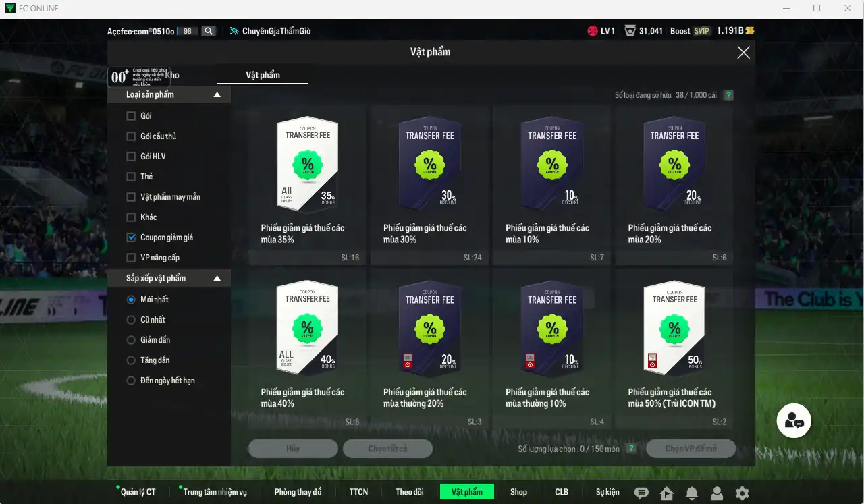864x504 pixels.
Task: Check the Gói cầu thủ checkbox
Action: point(131,136)
